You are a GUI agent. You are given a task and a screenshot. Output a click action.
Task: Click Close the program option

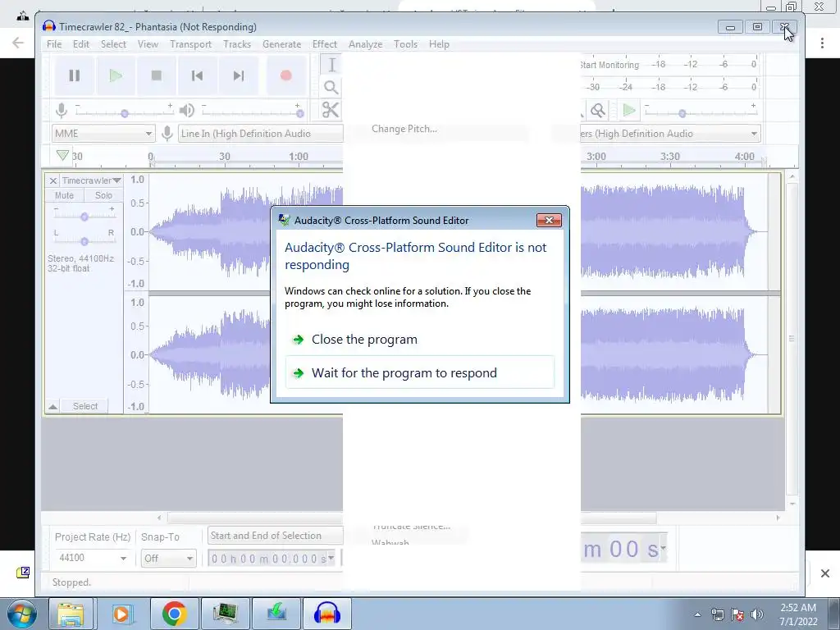point(419,340)
